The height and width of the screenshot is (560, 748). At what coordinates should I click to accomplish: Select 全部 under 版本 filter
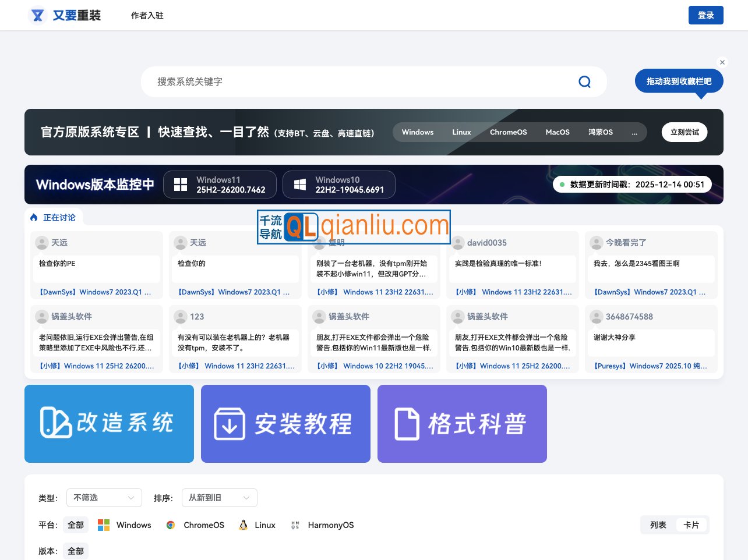coord(76,551)
